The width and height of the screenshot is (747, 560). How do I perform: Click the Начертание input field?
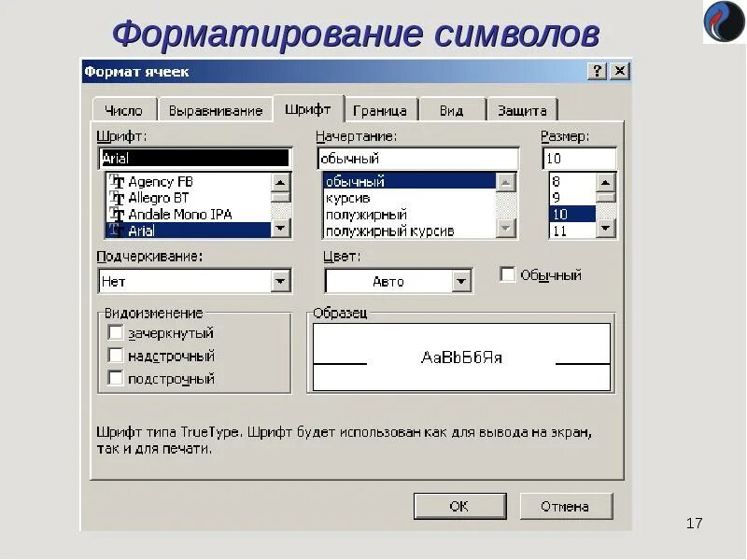click(417, 158)
